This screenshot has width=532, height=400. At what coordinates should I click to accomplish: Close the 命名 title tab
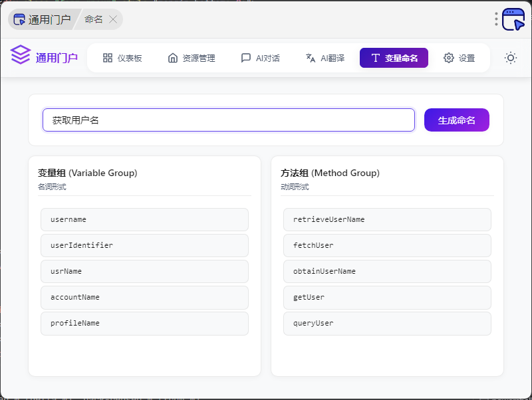113,19
